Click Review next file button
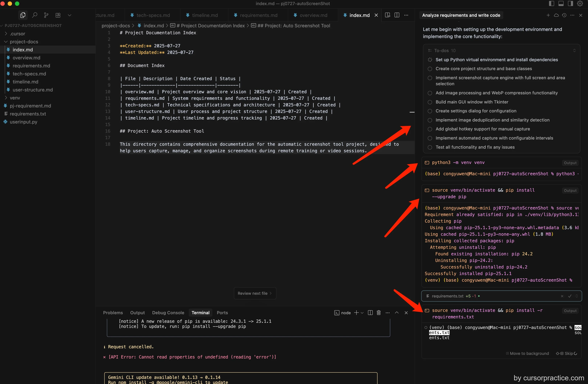This screenshot has height=384, width=588. click(x=255, y=293)
